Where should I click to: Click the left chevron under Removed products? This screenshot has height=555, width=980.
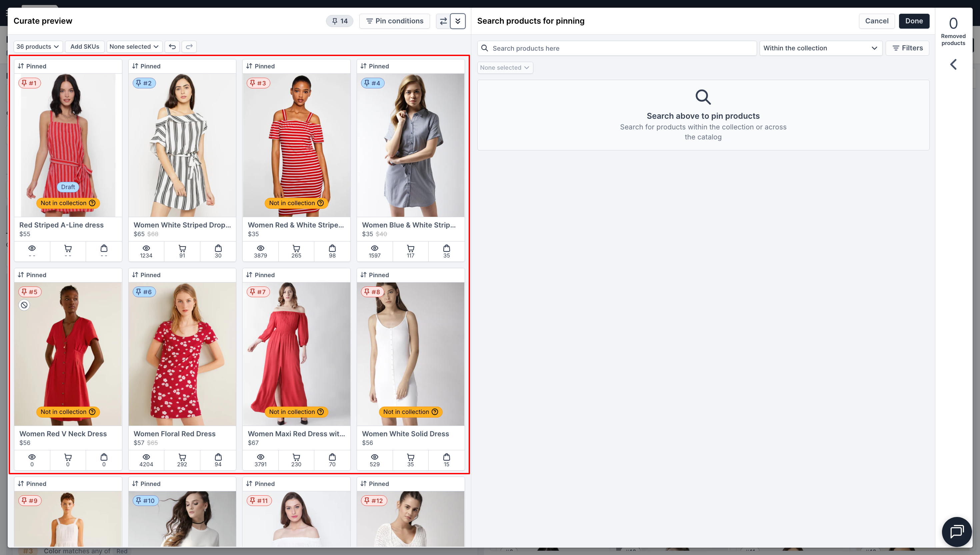pyautogui.click(x=953, y=64)
